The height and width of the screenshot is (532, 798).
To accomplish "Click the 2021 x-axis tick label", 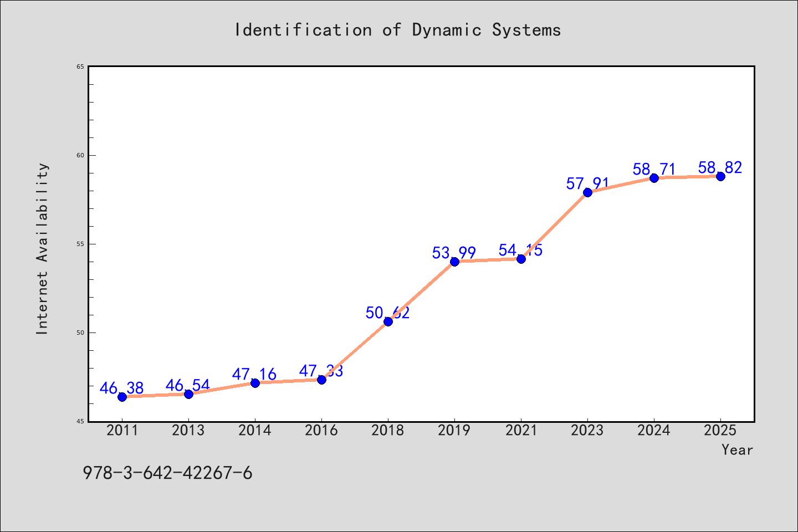I will pyautogui.click(x=521, y=431).
